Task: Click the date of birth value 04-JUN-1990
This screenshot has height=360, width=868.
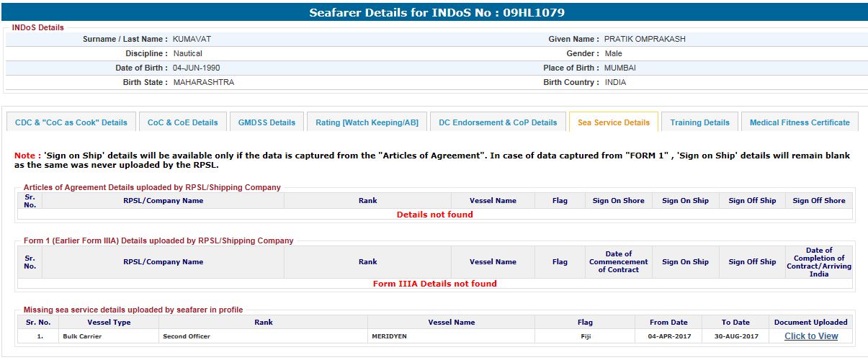Action: [x=196, y=68]
